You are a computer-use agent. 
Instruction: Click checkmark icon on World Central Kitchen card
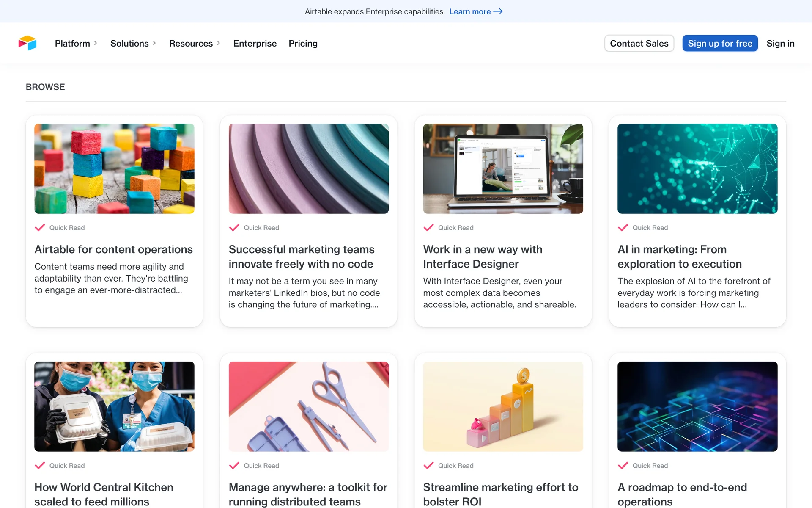coord(40,466)
